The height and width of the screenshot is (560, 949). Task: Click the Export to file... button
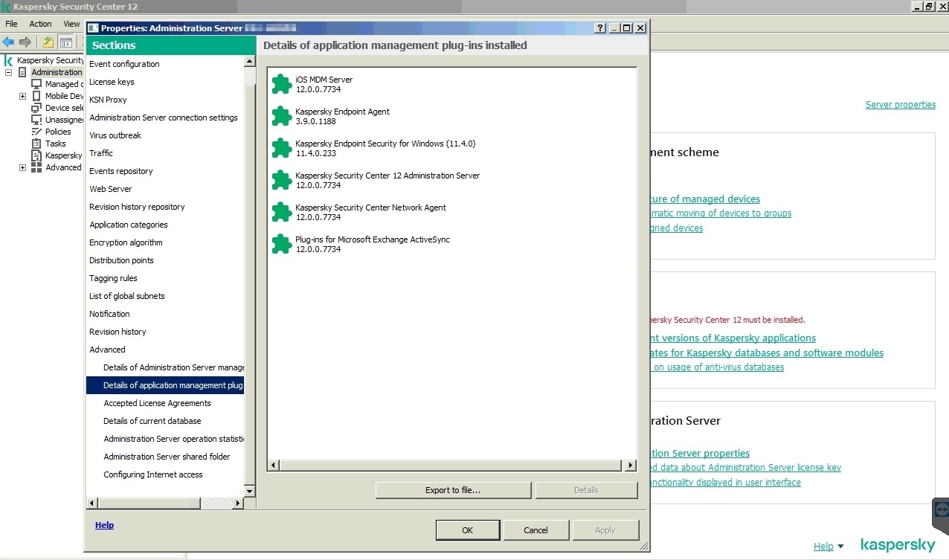coord(453,490)
